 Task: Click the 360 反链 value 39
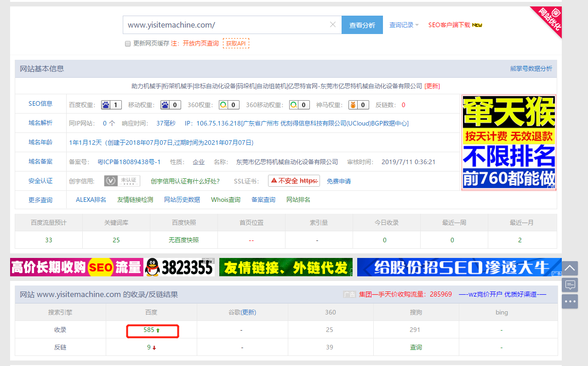(x=330, y=347)
